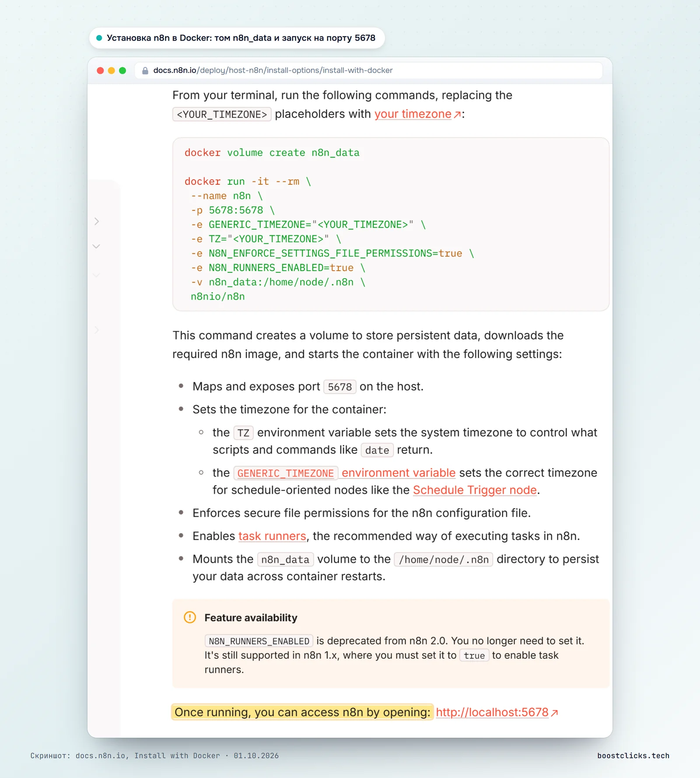
Task: Visit the 'task runners' link
Action: pyautogui.click(x=272, y=536)
